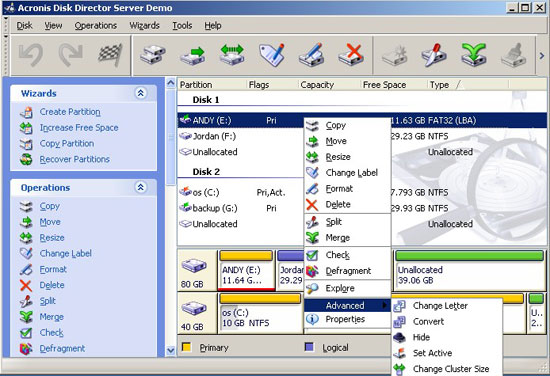
Task: Click the Move partition toolbar icon
Action: pos(193,55)
